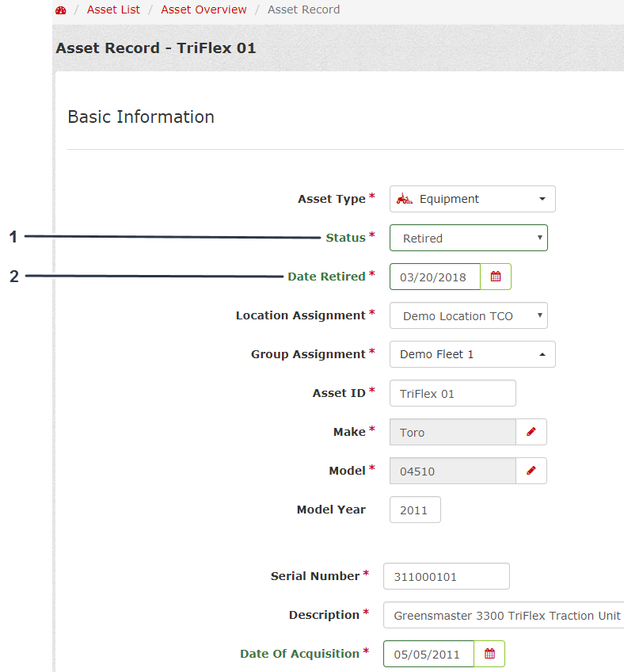Viewport: 624px width, 672px height.
Task: Click the Description text field
Action: (x=505, y=615)
